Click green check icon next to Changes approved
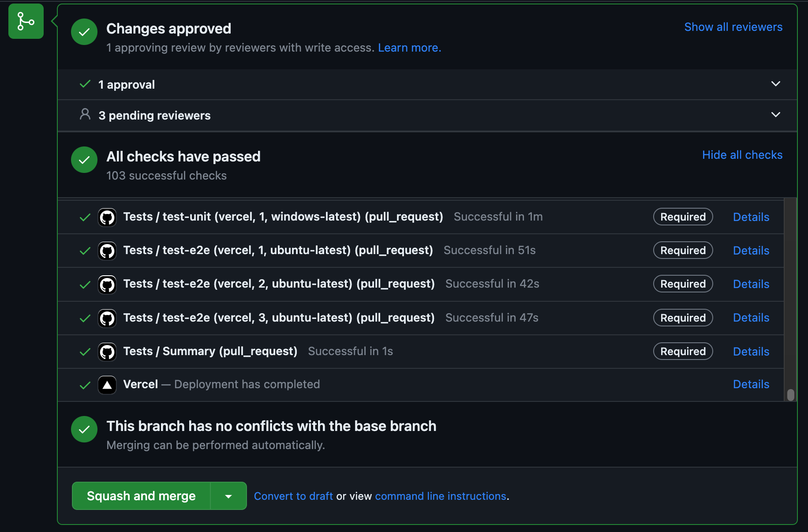The height and width of the screenshot is (532, 808). (84, 31)
